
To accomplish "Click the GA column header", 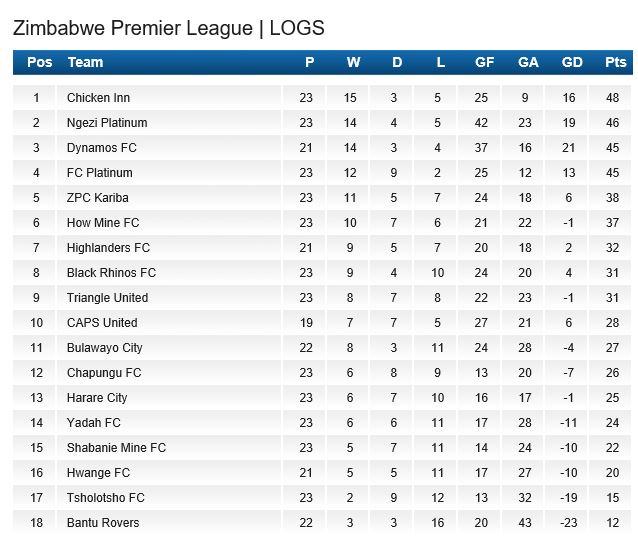I will (528, 62).
